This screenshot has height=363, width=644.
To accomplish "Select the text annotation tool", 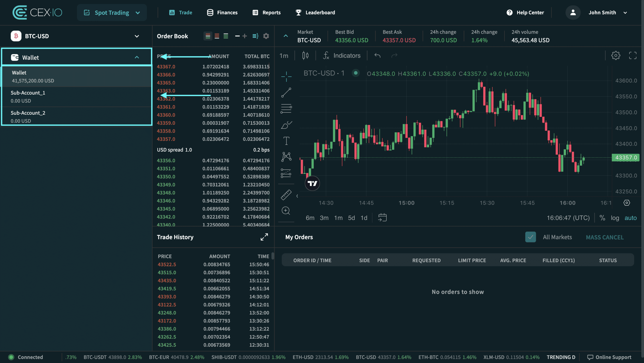I will tap(286, 141).
